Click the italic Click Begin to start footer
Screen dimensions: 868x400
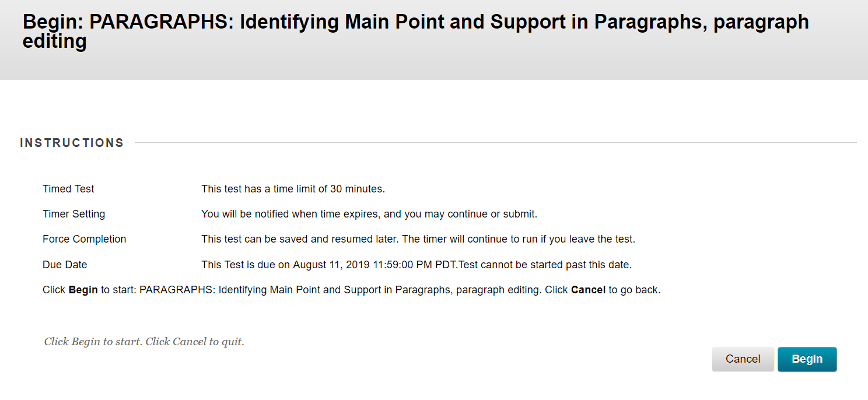tap(144, 342)
